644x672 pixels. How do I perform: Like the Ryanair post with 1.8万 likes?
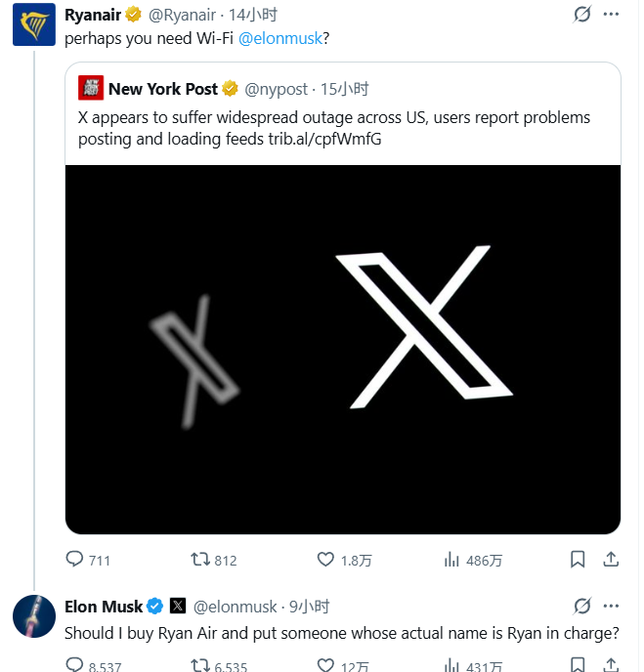[326, 560]
